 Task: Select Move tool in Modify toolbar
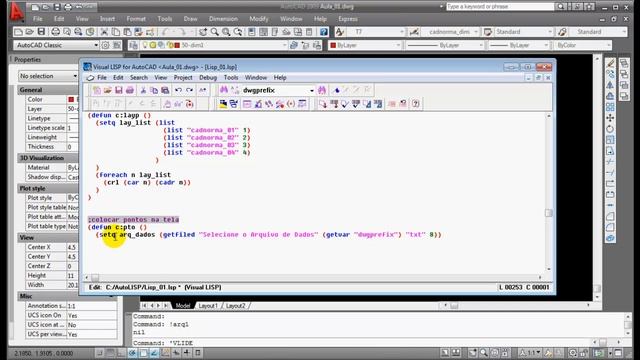(x=610, y=118)
